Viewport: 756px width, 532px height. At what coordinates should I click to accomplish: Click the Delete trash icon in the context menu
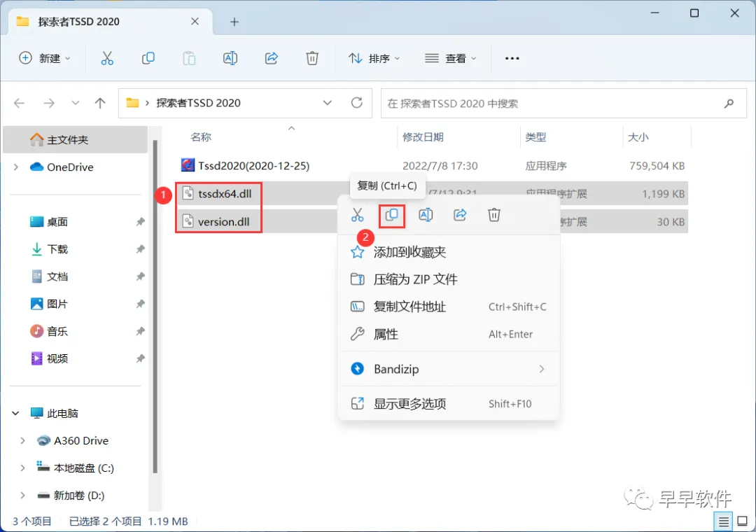click(494, 215)
